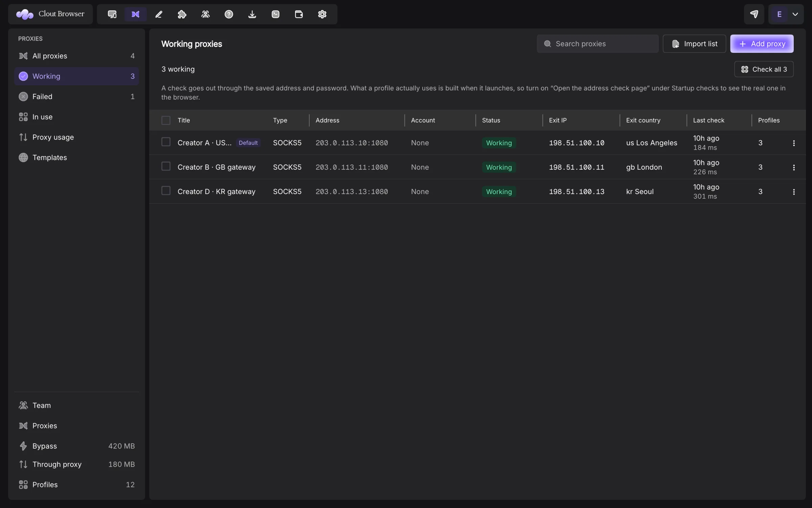Select the proxies shuffle icon in top toolbar
This screenshot has width=812, height=508.
135,14
